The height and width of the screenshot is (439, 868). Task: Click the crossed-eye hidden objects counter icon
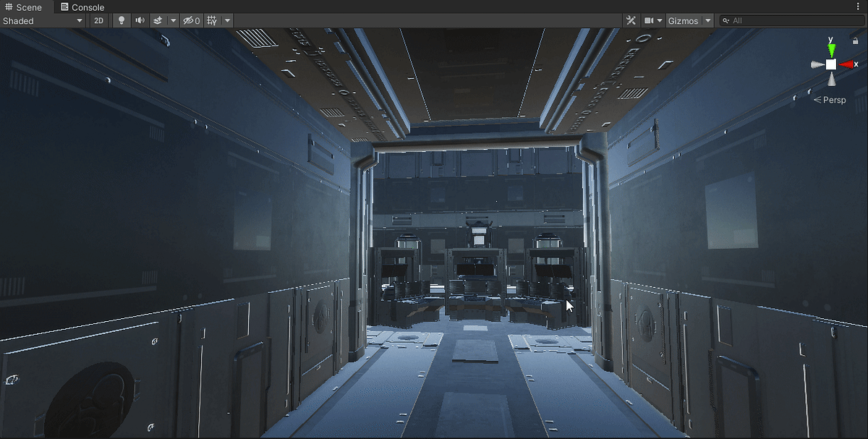[x=190, y=20]
